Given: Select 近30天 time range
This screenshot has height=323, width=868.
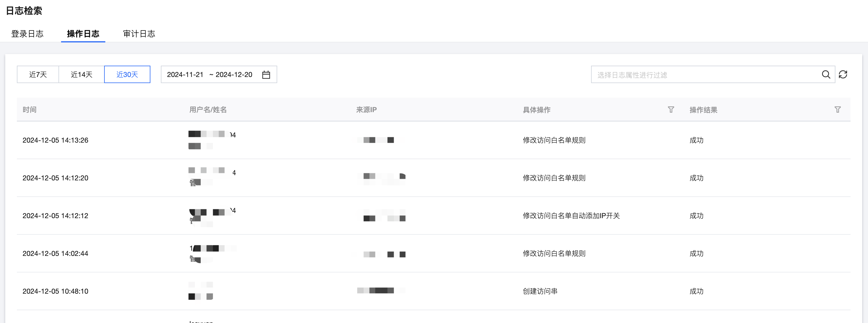Looking at the screenshot, I should click(127, 74).
